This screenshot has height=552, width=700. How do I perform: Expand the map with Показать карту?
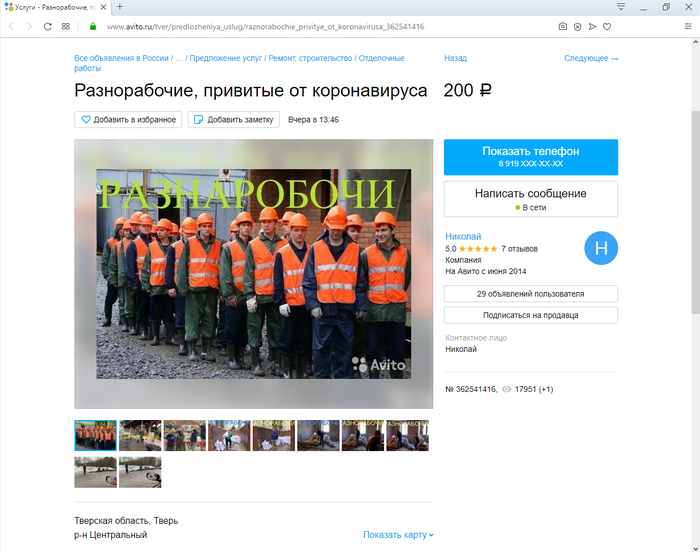pos(399,535)
